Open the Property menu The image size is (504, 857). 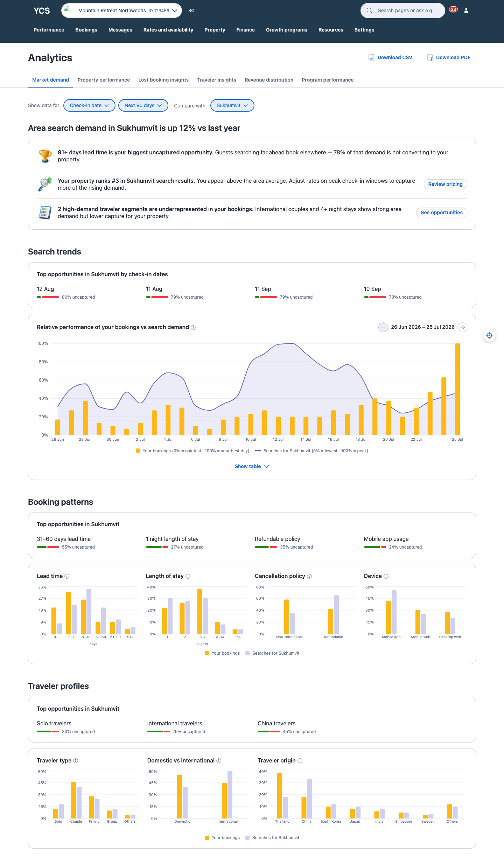215,30
